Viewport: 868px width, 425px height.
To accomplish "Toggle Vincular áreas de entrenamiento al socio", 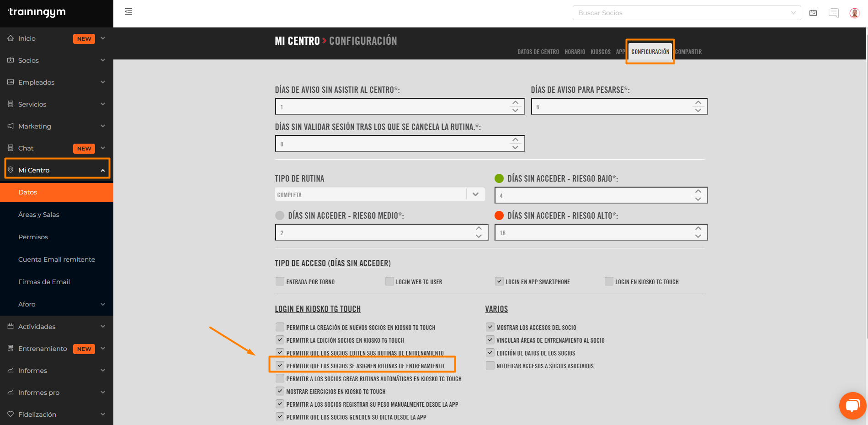I will tap(490, 340).
